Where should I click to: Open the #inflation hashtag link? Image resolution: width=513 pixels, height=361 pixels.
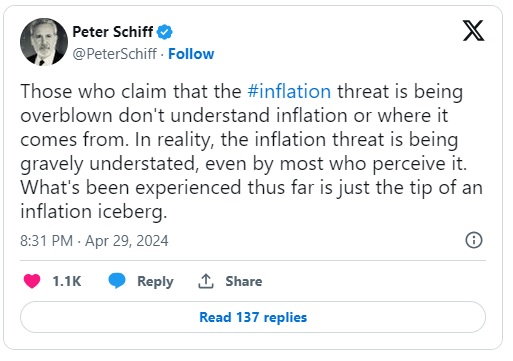[289, 91]
